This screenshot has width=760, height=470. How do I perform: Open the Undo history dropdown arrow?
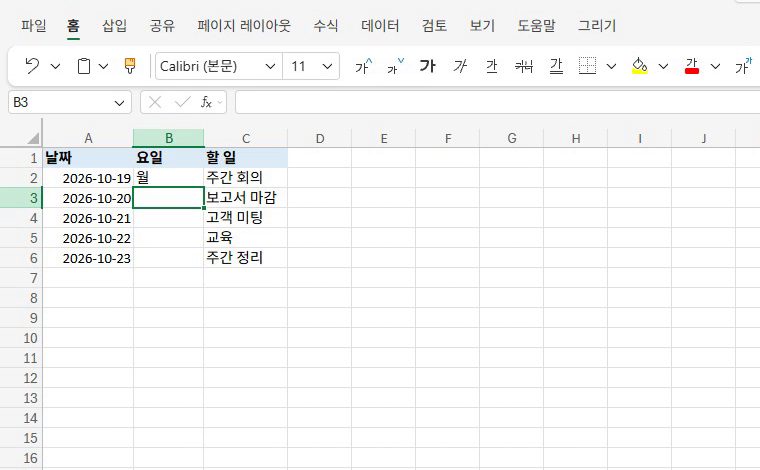55,66
